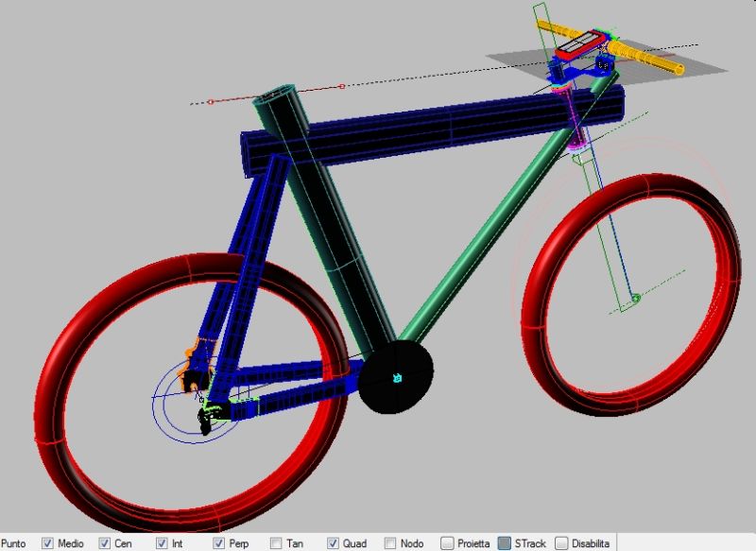Screen dimensions: 756x551
Task: Disable the Perp osnap checkbox
Action: (219, 542)
